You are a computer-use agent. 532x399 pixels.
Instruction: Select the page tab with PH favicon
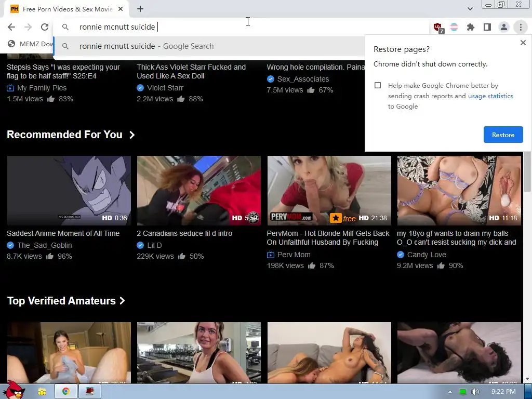[66, 9]
